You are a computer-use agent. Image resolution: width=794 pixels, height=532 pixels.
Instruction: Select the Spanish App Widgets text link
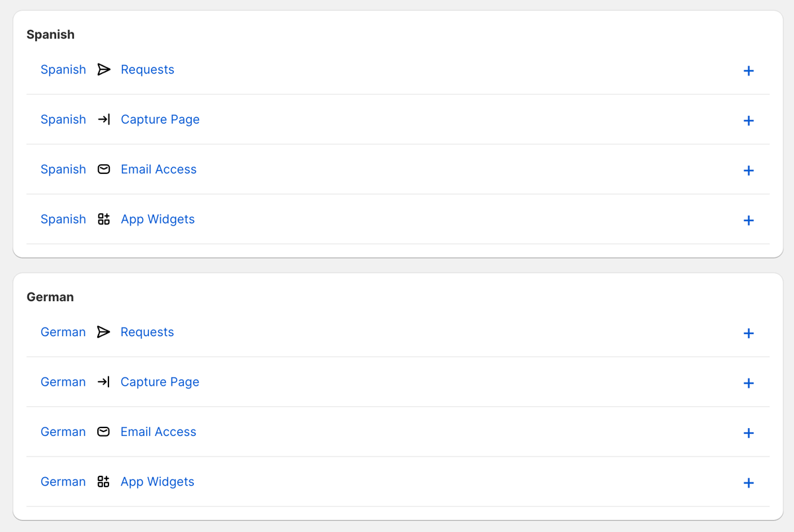157,219
